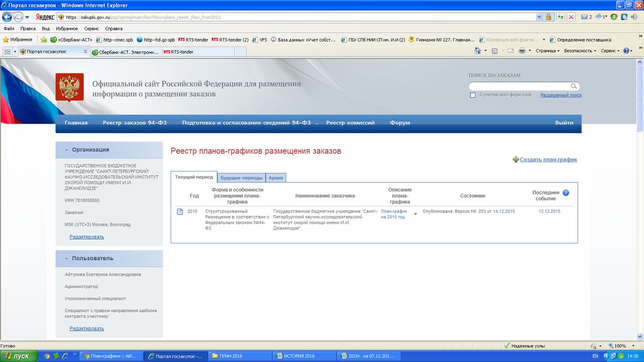
Task: Click the document icon in the 2015 row
Action: pyautogui.click(x=180, y=212)
